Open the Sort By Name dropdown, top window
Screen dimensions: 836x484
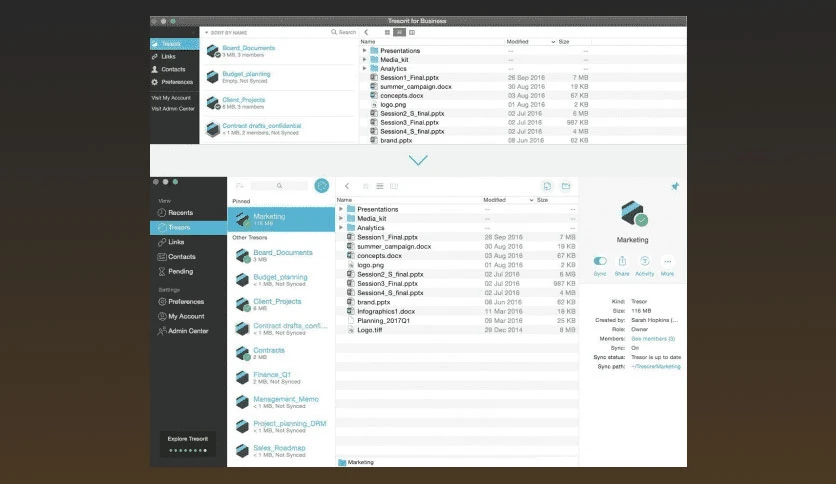(x=227, y=33)
